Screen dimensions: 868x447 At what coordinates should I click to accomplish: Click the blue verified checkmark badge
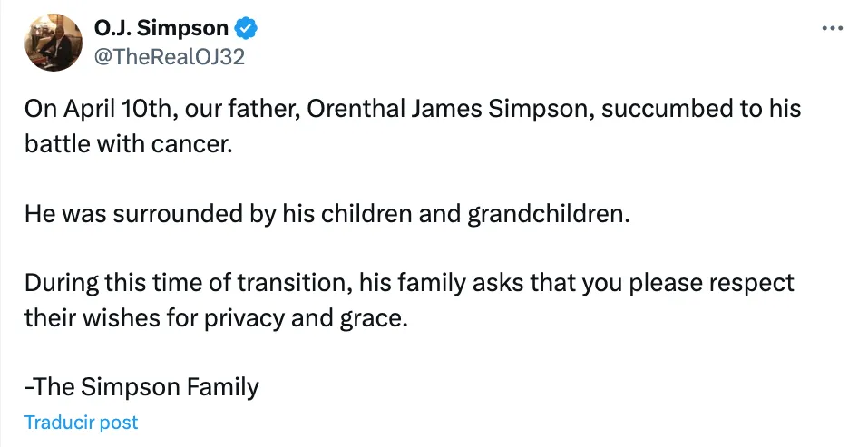[x=247, y=29]
